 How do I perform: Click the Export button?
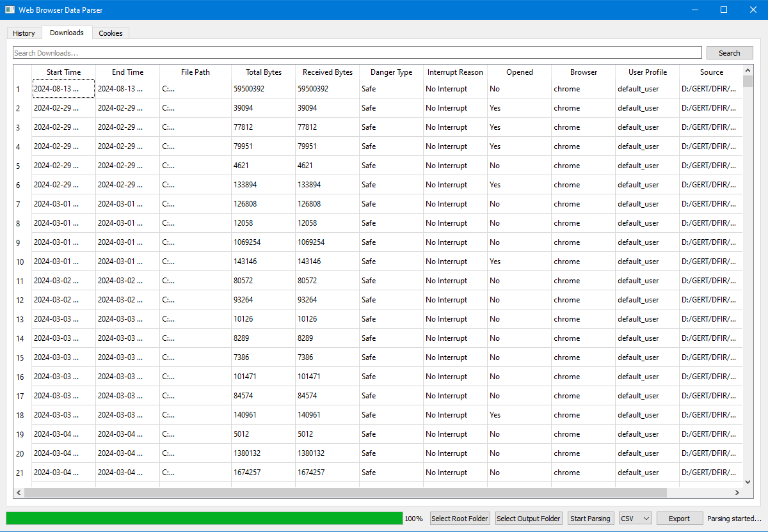(x=680, y=519)
